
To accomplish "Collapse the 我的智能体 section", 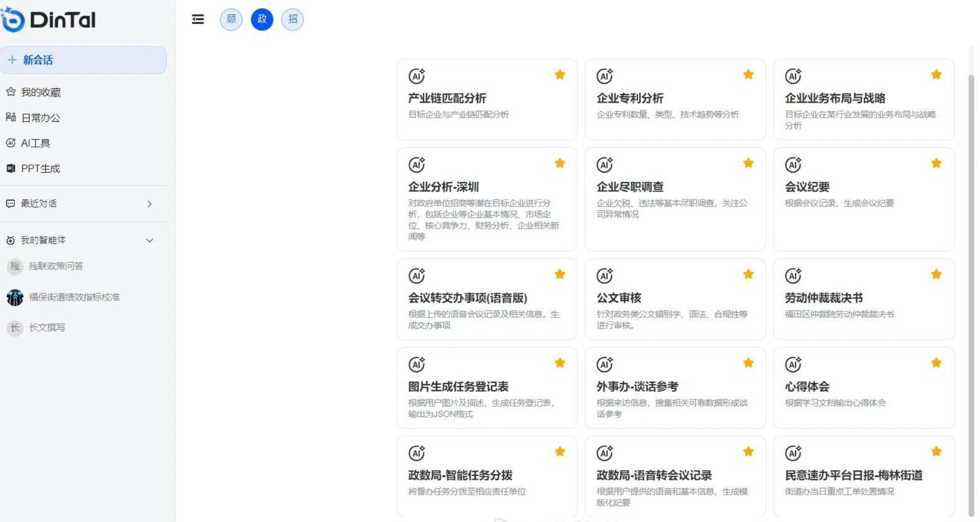I will click(x=150, y=240).
